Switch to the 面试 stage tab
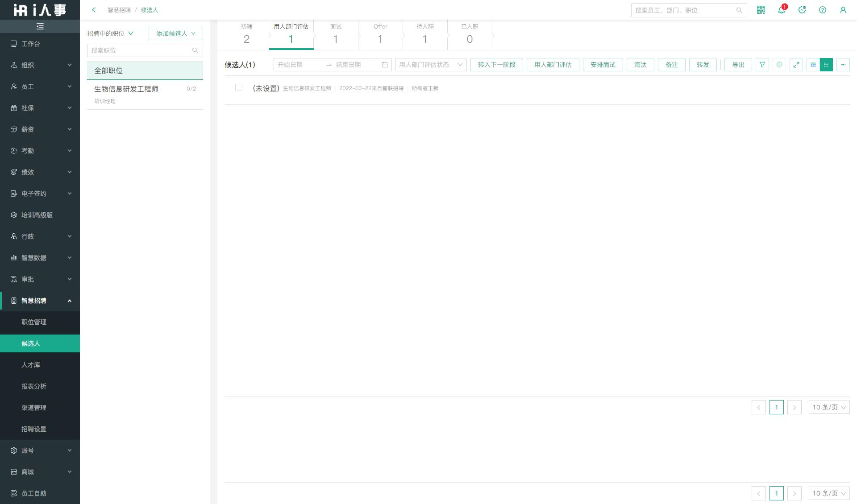Image resolution: width=857 pixels, height=504 pixels. tap(336, 34)
